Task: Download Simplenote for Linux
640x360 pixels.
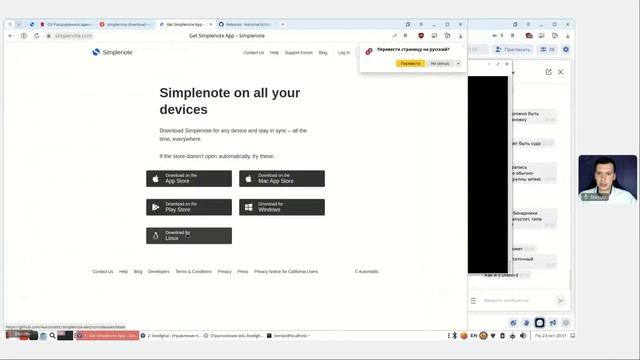Action: point(189,236)
